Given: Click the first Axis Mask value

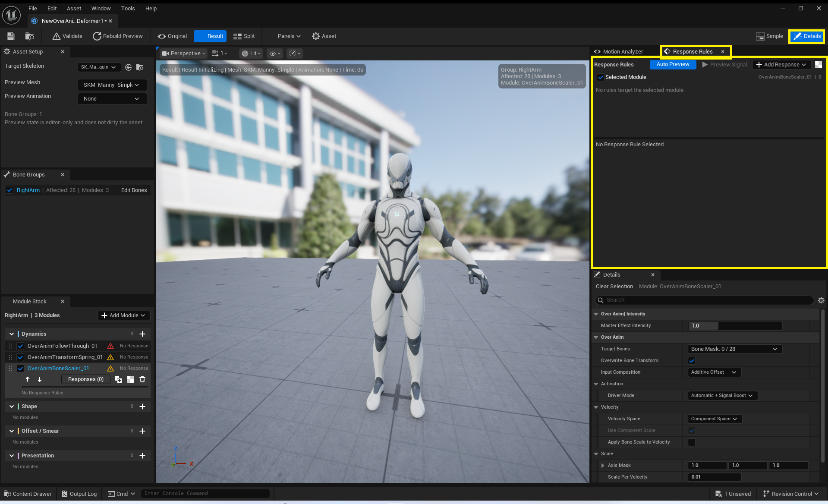Looking at the screenshot, I should tap(707, 466).
